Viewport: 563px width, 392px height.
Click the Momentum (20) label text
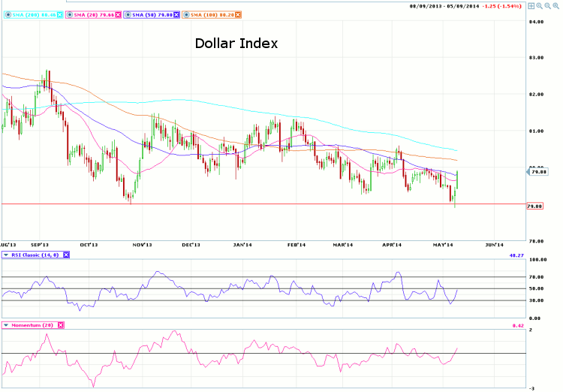pos(33,325)
